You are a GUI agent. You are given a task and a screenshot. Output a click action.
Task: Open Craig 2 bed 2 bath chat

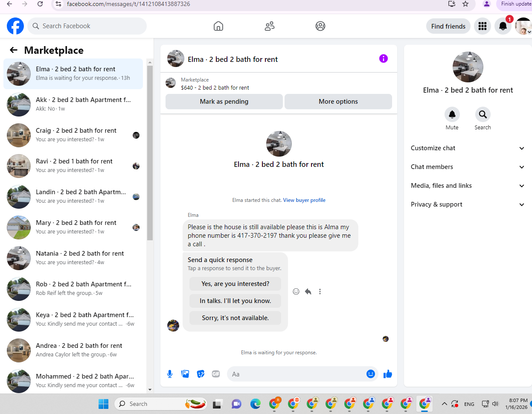point(73,135)
